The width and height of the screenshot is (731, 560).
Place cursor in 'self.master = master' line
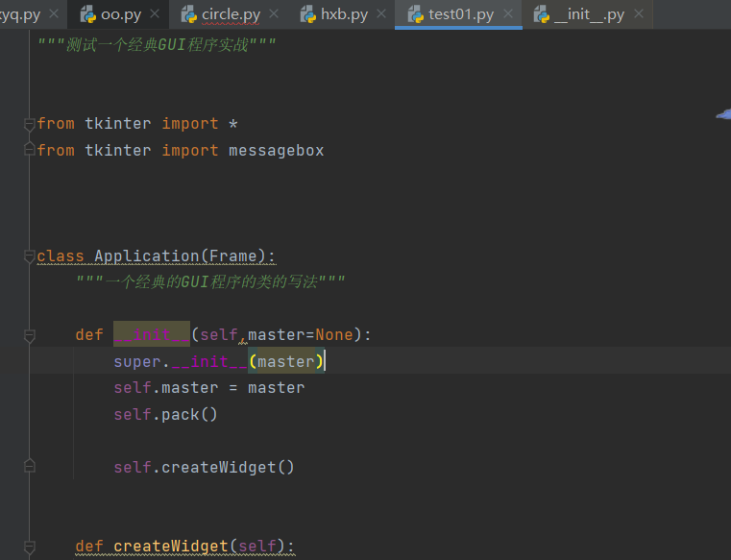[208, 388]
